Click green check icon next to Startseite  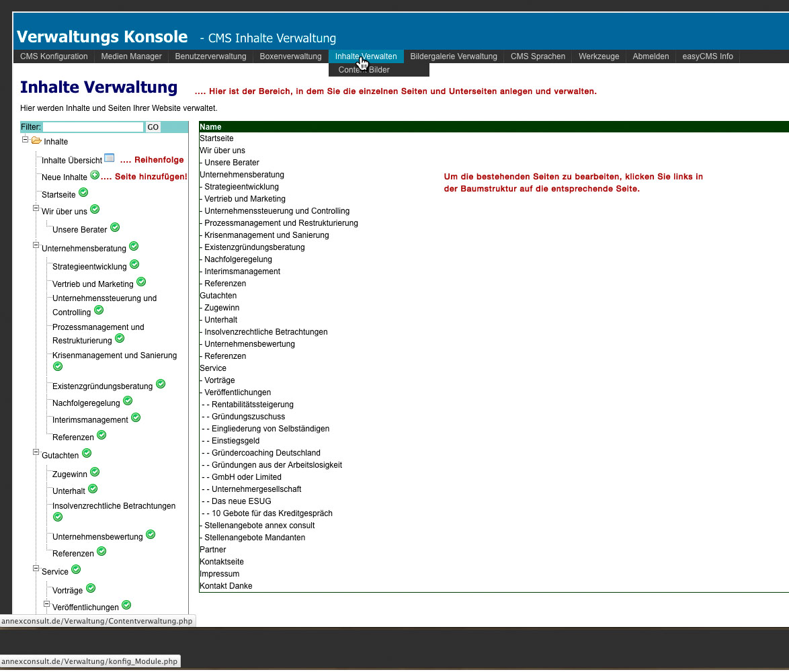(83, 192)
